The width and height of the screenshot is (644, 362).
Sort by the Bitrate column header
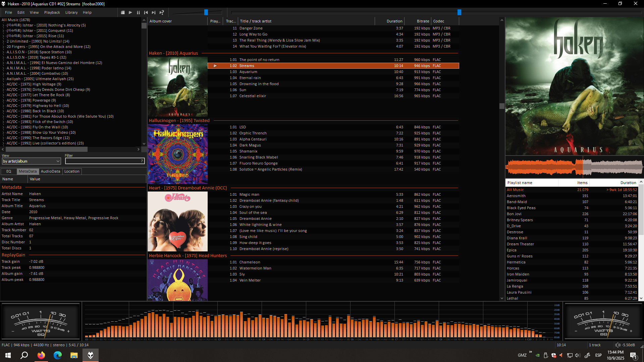pos(423,21)
